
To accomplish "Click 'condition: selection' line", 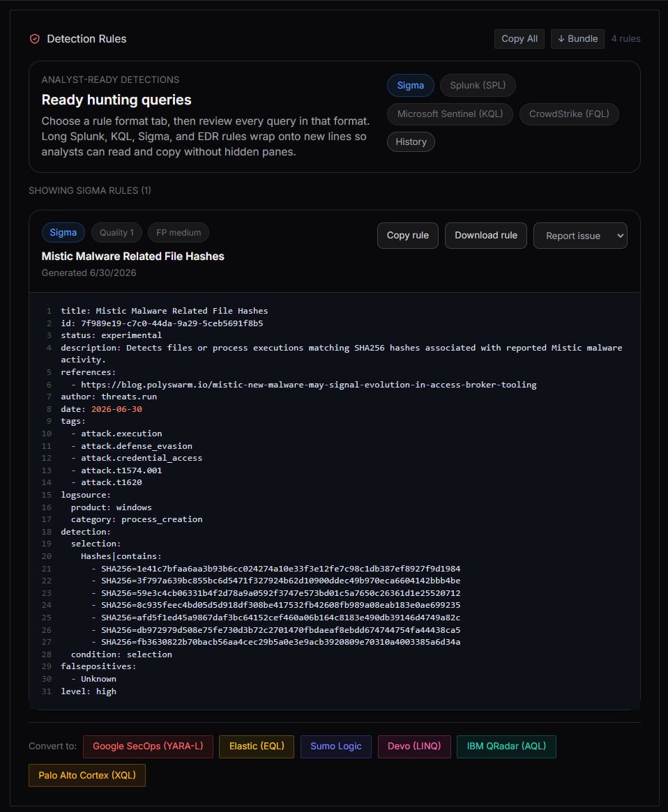I will (x=121, y=654).
